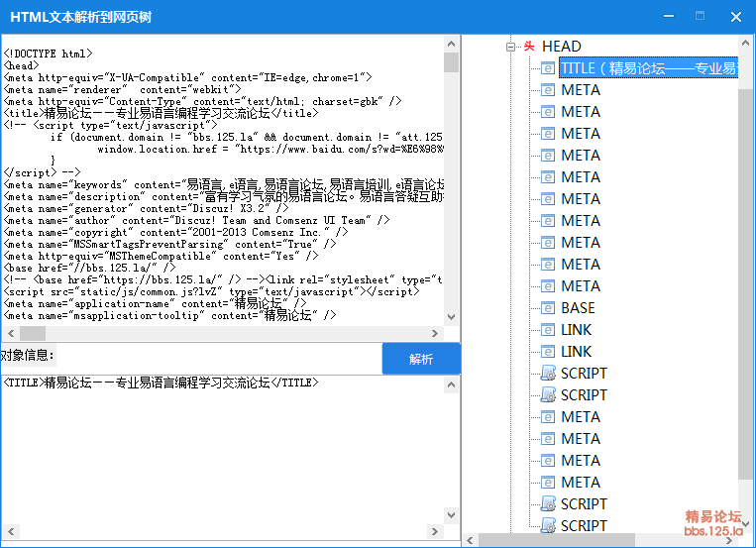Close the HTML文本解析到网页树 window
This screenshot has height=548, width=756.
[x=736, y=17]
